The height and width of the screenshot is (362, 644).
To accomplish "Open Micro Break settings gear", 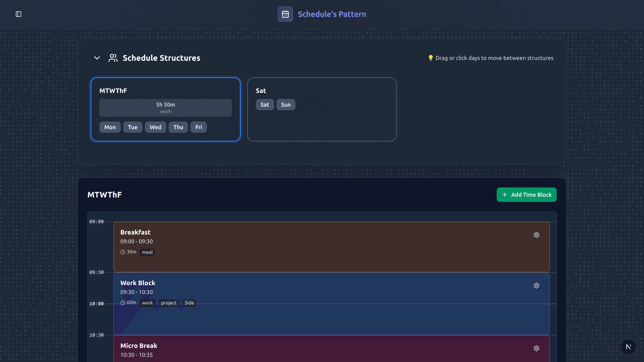I will click(536, 348).
